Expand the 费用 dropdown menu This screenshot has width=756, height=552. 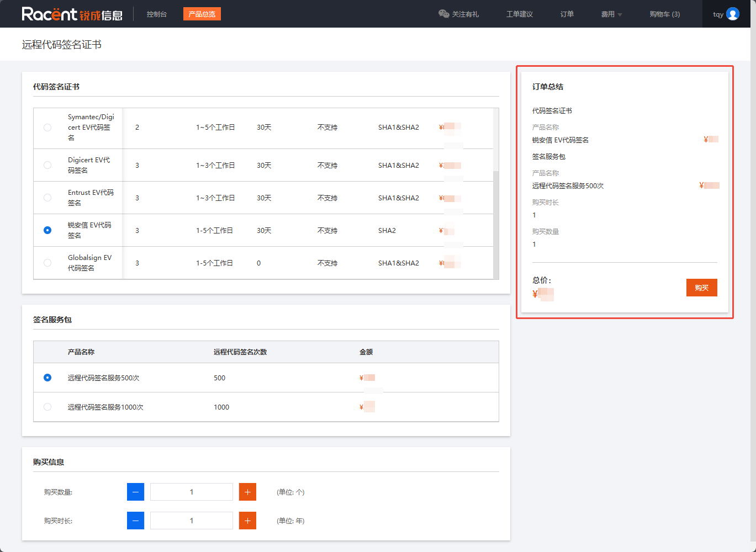611,14
